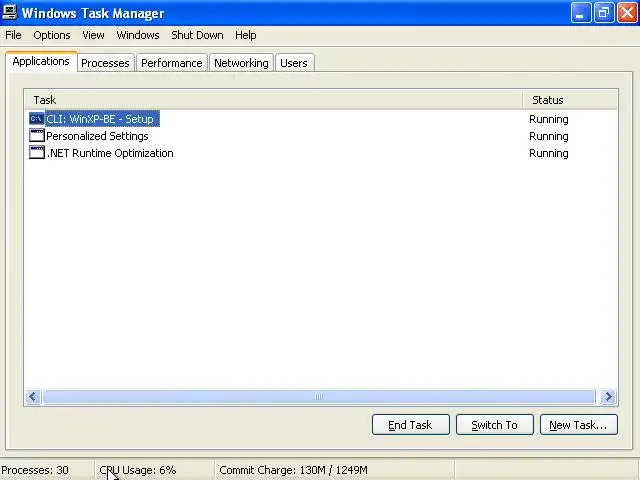The image size is (640, 480).
Task: Click the New Task... button
Action: tap(579, 425)
